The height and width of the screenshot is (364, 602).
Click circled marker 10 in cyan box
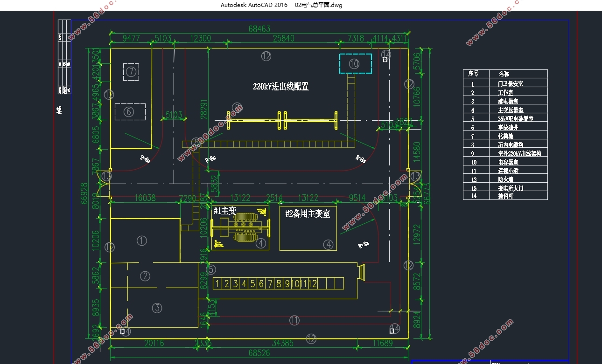(354, 63)
